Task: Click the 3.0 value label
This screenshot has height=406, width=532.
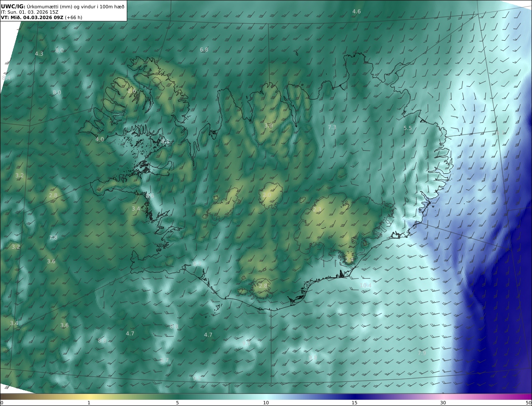Action: click(268, 125)
